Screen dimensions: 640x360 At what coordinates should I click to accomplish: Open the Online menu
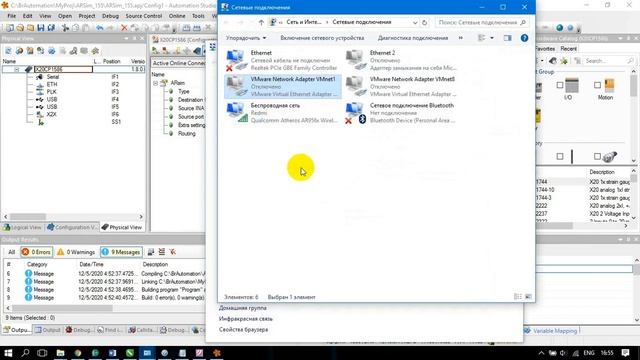click(x=177, y=16)
